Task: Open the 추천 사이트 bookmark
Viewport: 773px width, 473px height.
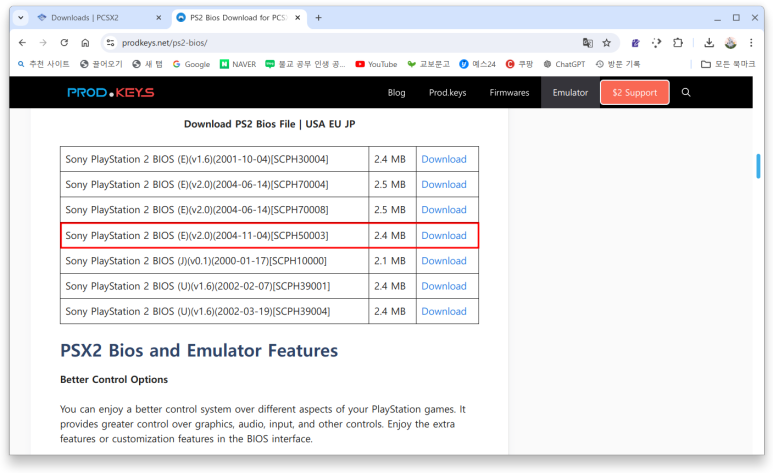Action: (44, 64)
